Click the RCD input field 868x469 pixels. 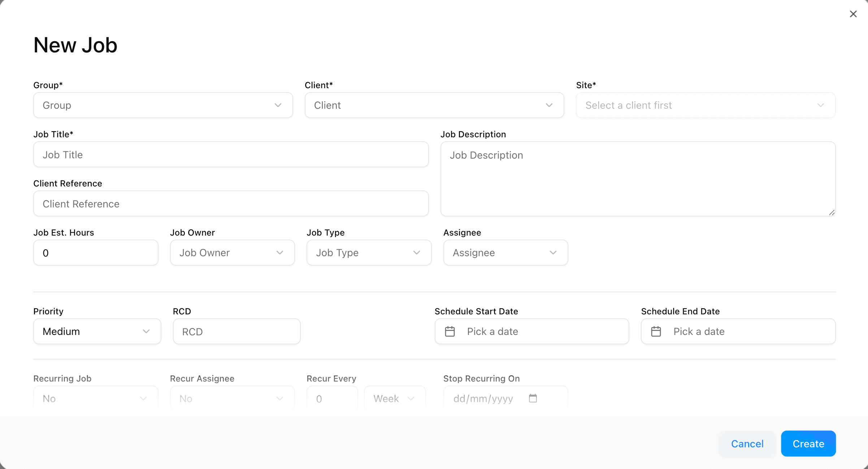(236, 332)
